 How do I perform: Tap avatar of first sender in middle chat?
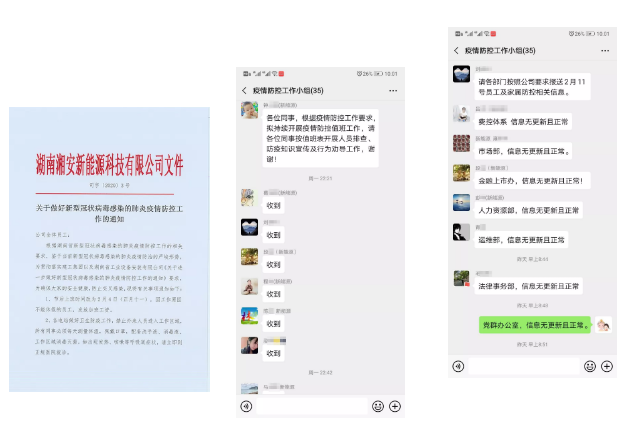point(249,111)
